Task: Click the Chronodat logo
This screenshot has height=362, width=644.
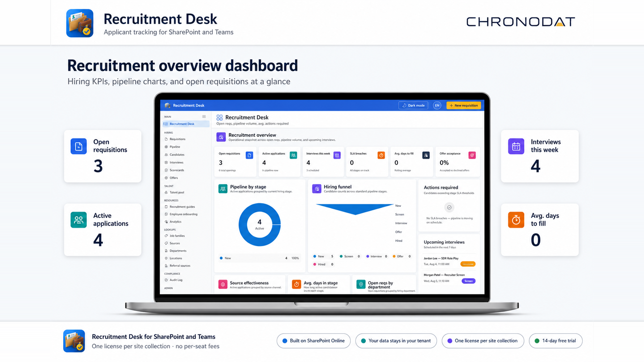Action: [x=520, y=22]
